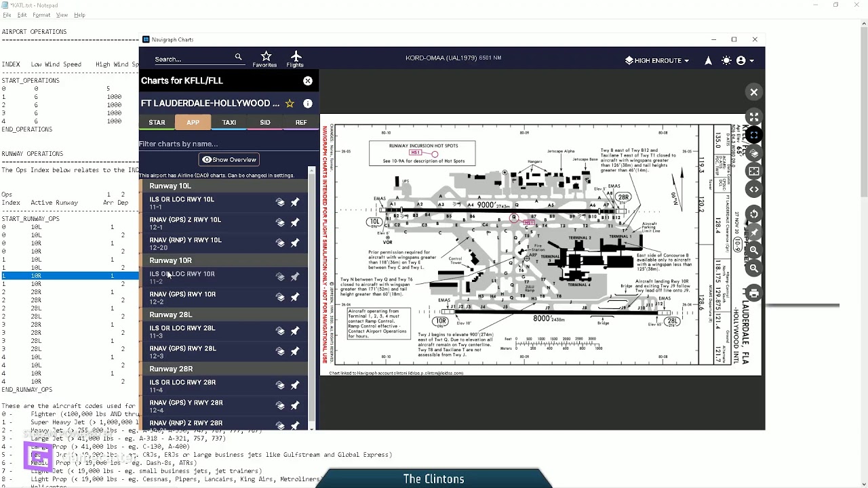
Task: Pin the ILS OR LOC RWY 10L chart
Action: click(x=295, y=202)
